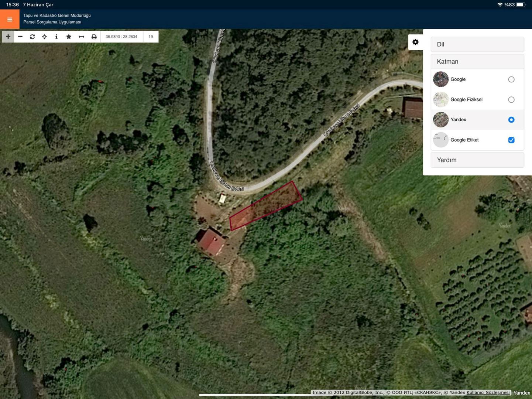Zoom out with the minus icon

pos(20,37)
